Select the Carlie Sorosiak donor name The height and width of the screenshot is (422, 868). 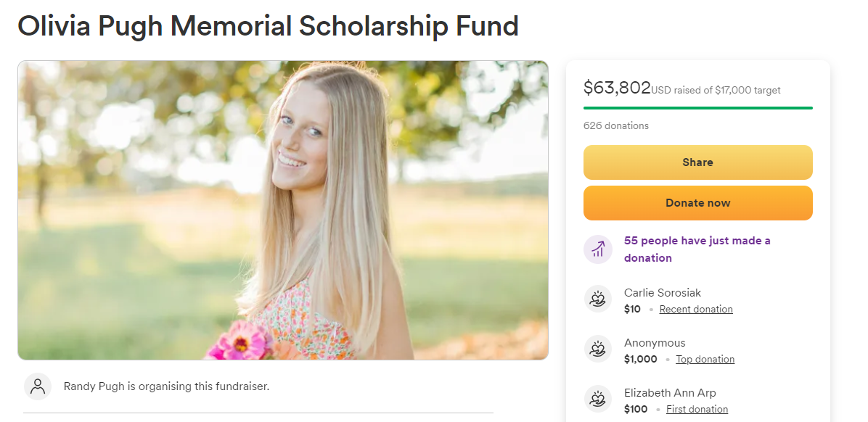pyautogui.click(x=663, y=293)
